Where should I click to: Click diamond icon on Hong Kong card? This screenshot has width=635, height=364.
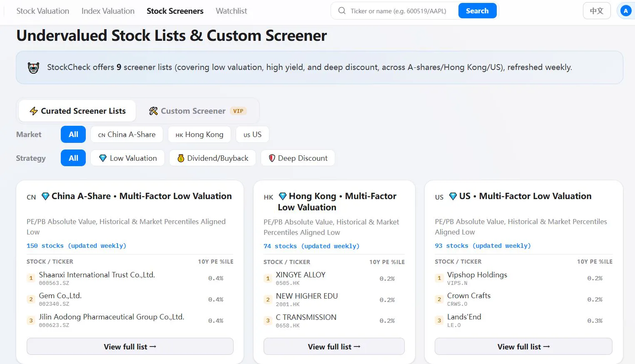283,196
